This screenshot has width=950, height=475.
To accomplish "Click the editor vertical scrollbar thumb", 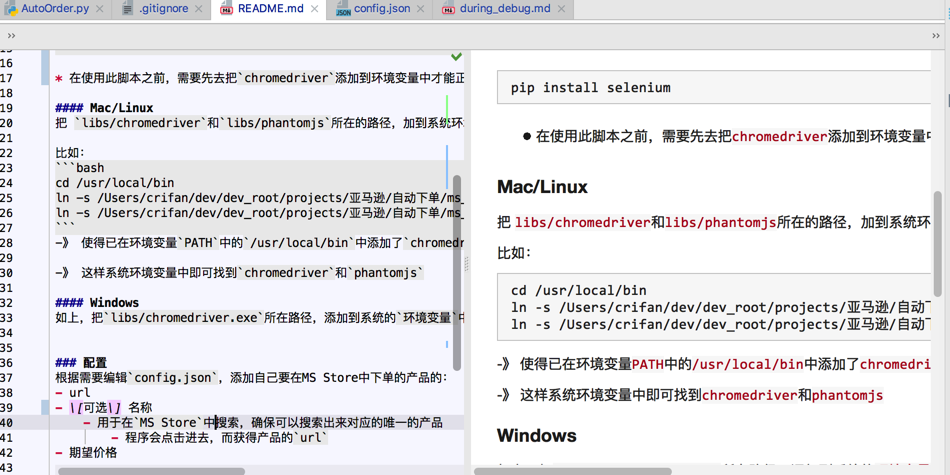I will (x=457, y=273).
